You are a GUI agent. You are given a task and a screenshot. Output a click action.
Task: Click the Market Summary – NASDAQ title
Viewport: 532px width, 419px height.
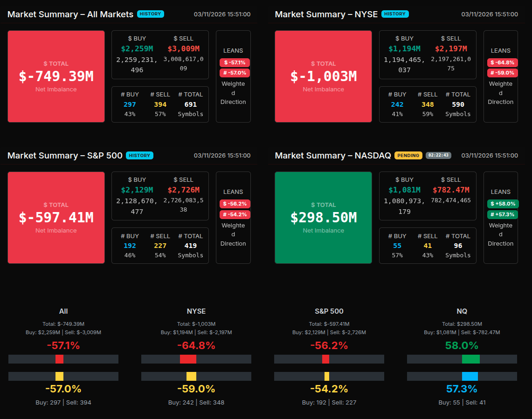coord(332,155)
